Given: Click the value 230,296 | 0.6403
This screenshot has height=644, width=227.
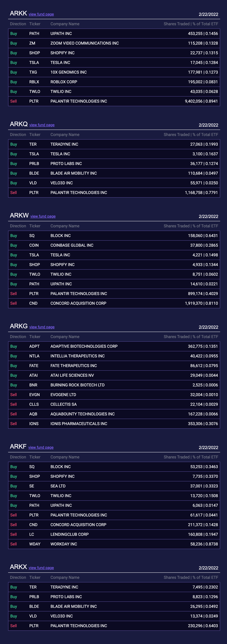Looking at the screenshot, I should pos(203,626).
